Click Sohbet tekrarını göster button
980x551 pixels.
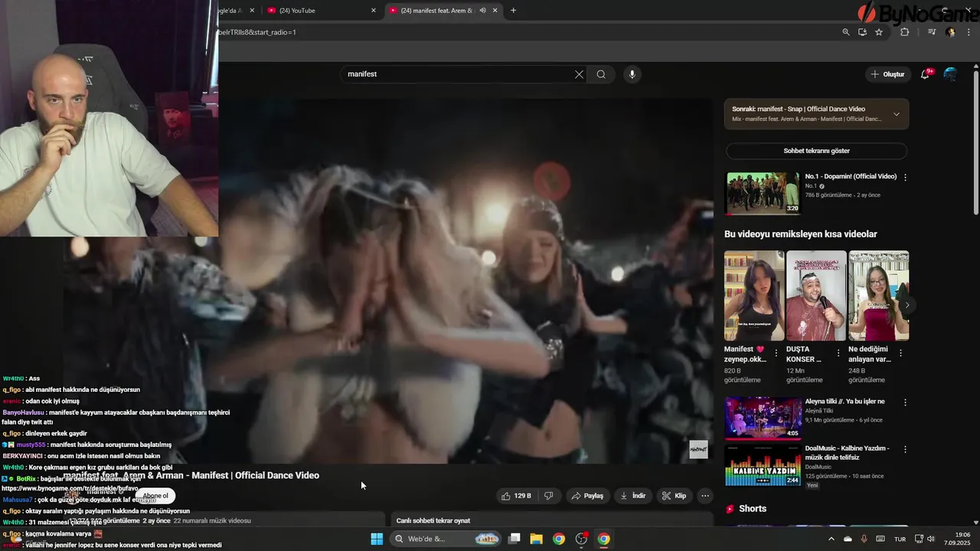(816, 151)
